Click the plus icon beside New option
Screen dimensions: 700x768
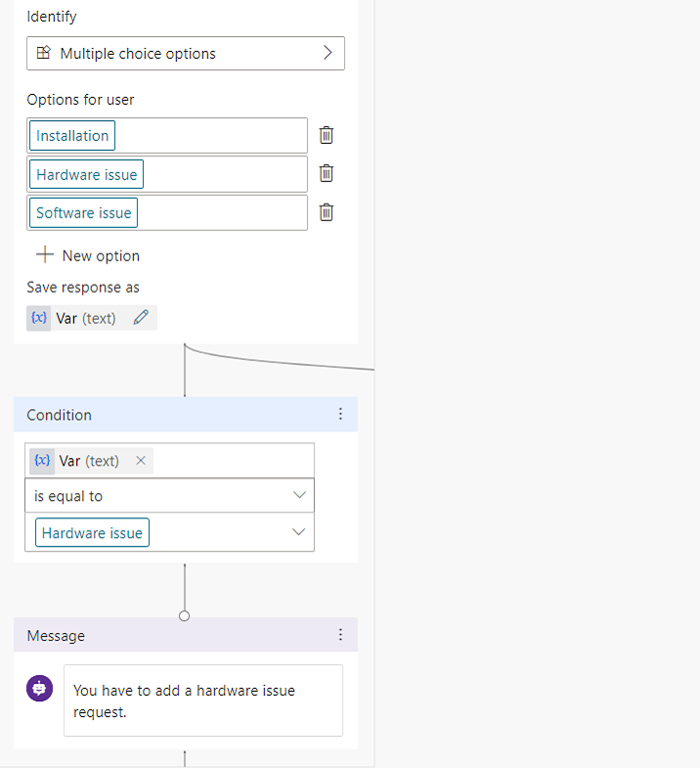[x=45, y=254]
